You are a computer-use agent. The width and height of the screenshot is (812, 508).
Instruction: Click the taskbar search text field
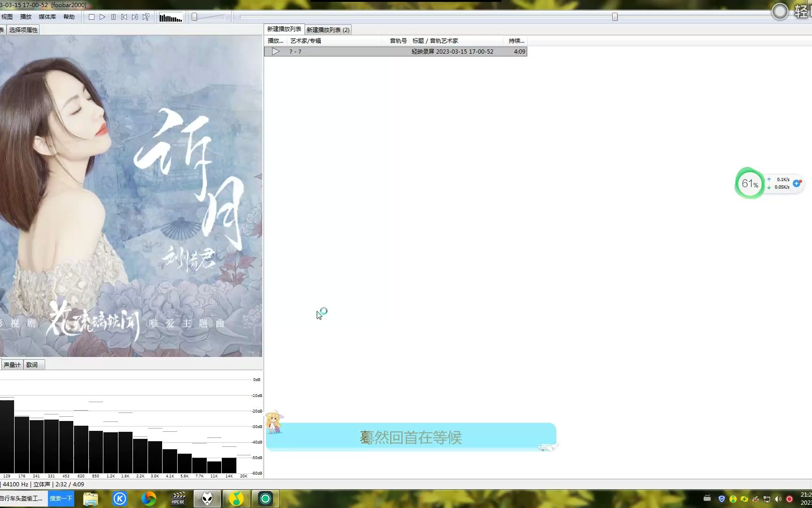pos(23,499)
